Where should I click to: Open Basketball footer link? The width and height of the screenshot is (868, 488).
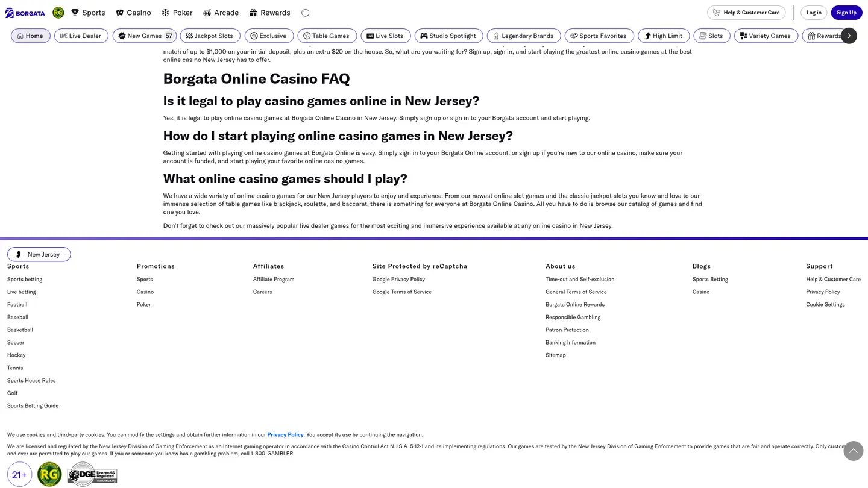20,330
